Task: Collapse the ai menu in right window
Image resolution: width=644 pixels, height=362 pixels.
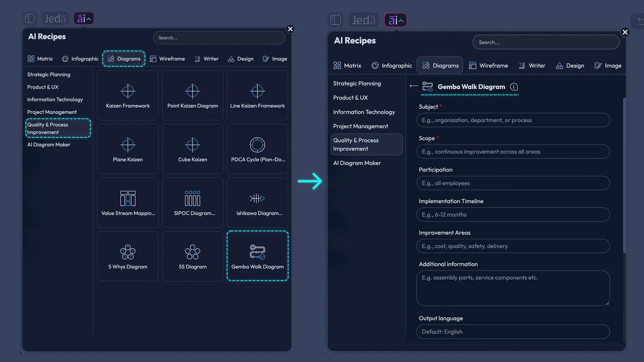Action: point(395,20)
